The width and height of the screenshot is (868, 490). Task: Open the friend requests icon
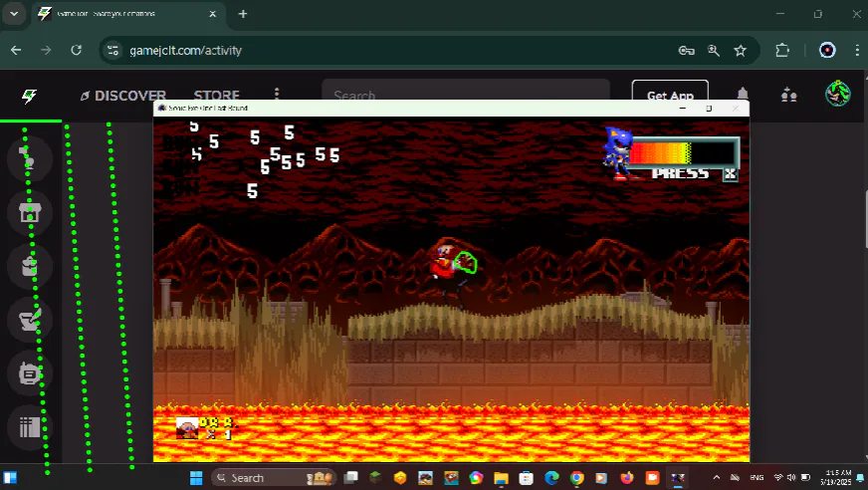pos(788,96)
